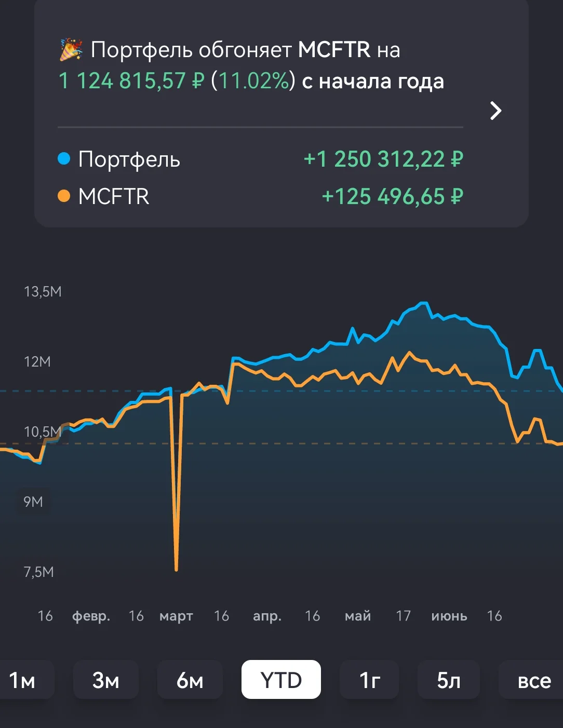This screenshot has width=563, height=728.
Task: Tap the +1 250 312,22 ₽ portfolio value
Action: [383, 159]
